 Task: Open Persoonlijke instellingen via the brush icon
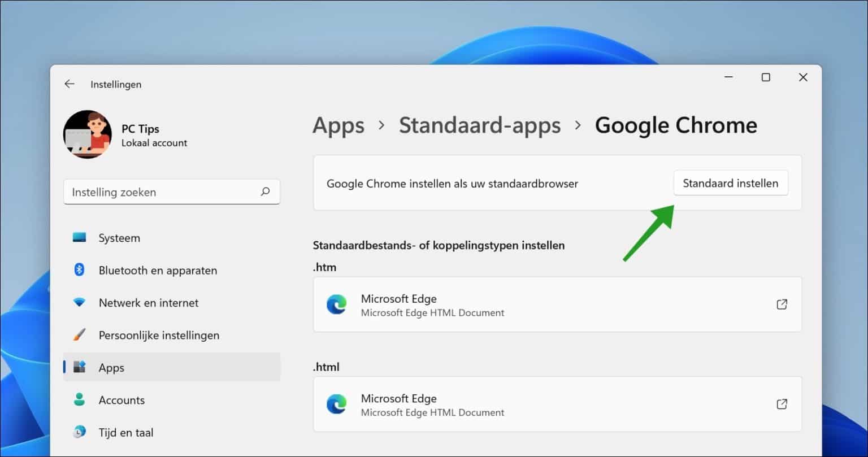[79, 335]
